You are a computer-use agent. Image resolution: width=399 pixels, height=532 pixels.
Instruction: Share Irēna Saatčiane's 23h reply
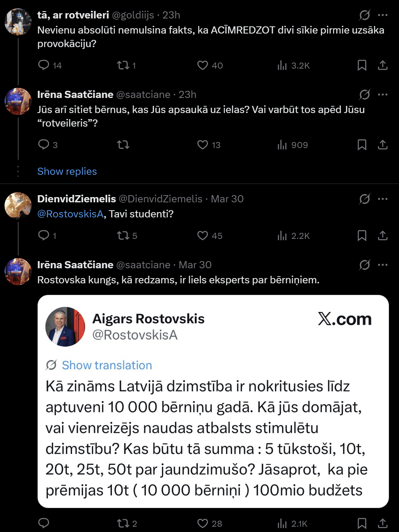point(382,145)
